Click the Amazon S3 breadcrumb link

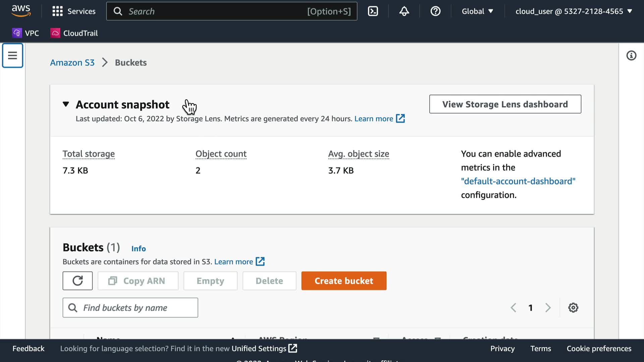72,63
